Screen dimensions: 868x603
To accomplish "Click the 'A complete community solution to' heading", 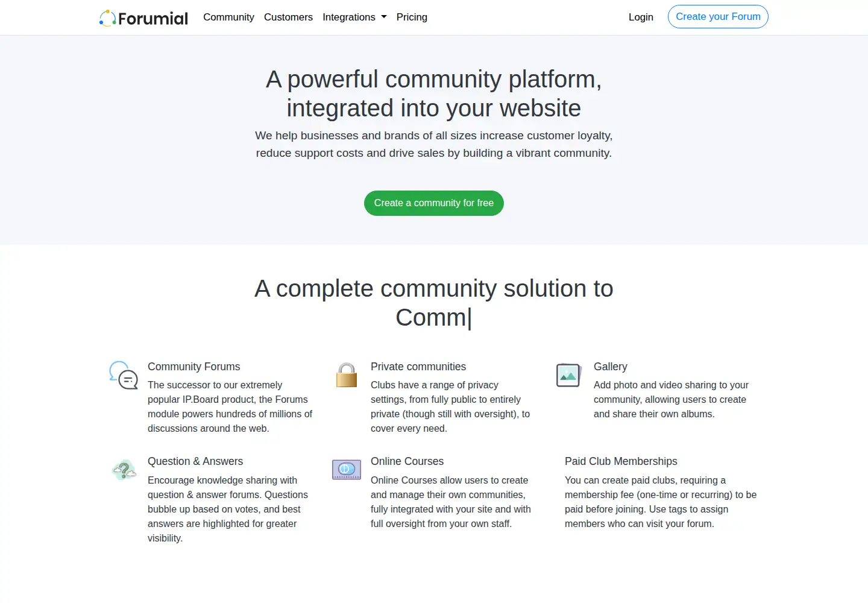I will 434,303.
